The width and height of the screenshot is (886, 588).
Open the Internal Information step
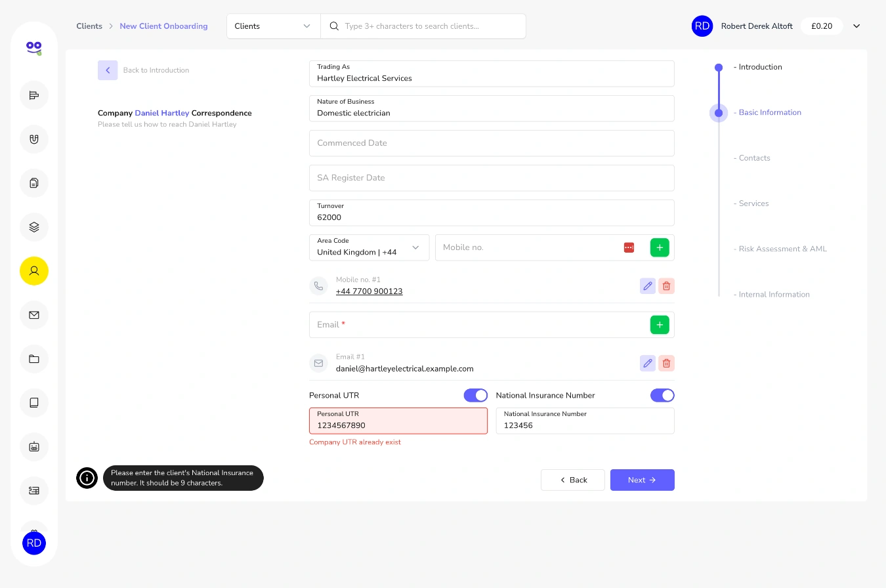pos(772,295)
